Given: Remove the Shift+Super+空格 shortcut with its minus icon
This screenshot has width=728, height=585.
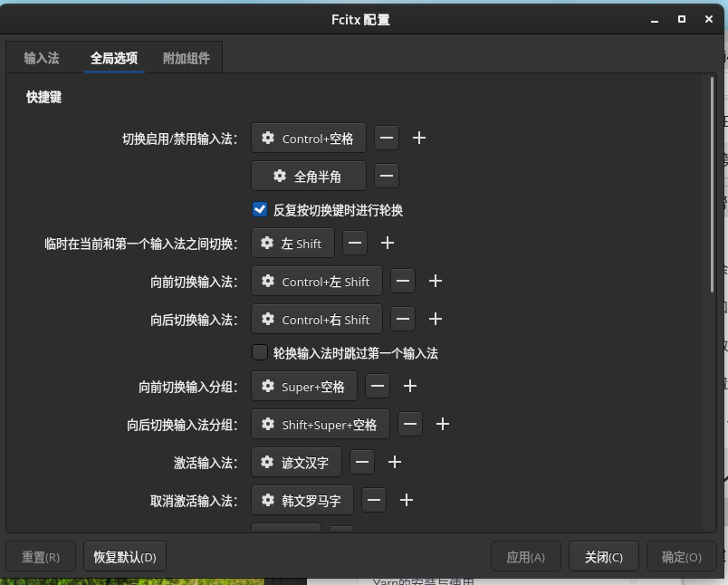Looking at the screenshot, I should pos(410,424).
